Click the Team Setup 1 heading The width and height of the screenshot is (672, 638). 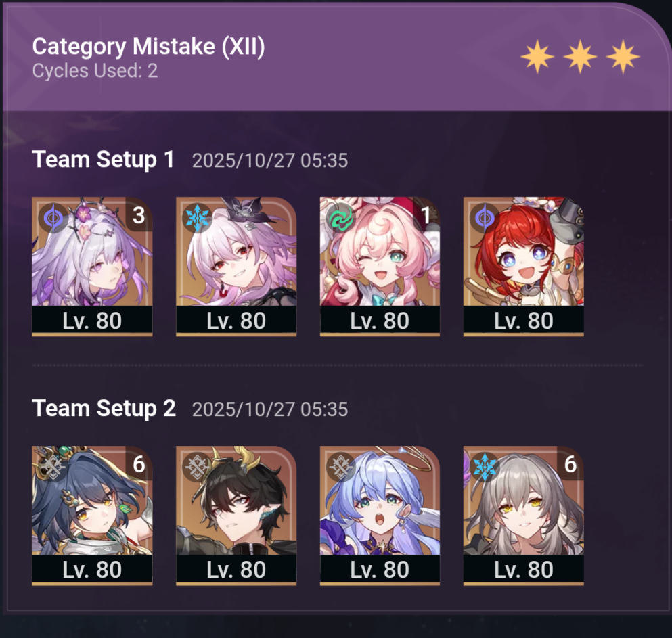104,160
